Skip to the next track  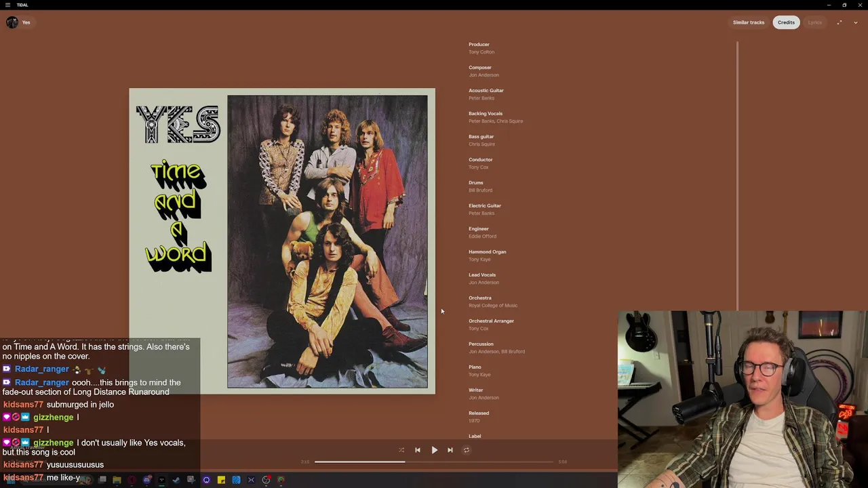click(450, 450)
